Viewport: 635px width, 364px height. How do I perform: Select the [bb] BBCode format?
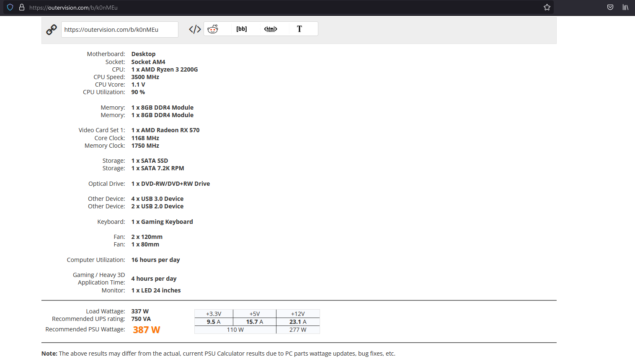click(242, 29)
